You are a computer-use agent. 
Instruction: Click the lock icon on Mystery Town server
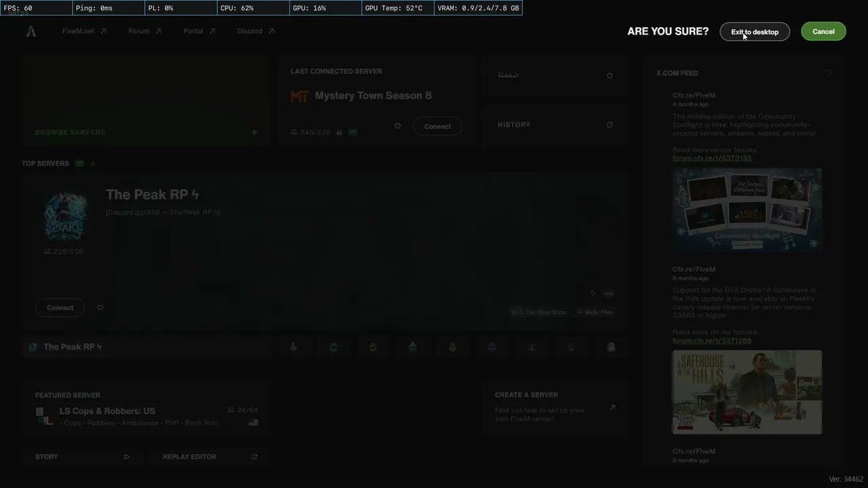coord(339,132)
